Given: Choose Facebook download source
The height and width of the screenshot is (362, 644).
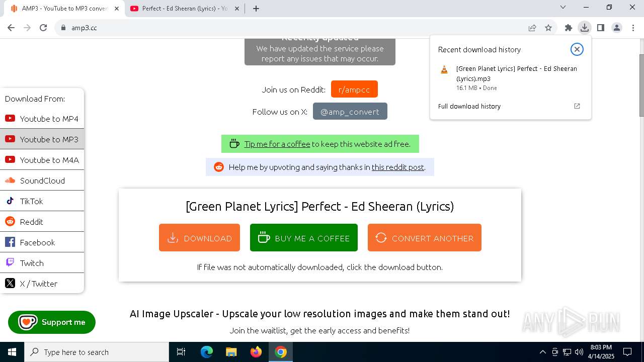Looking at the screenshot, I should (42, 242).
